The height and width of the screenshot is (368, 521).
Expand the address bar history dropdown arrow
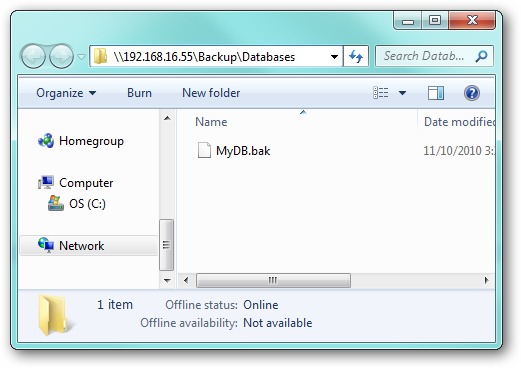[334, 57]
